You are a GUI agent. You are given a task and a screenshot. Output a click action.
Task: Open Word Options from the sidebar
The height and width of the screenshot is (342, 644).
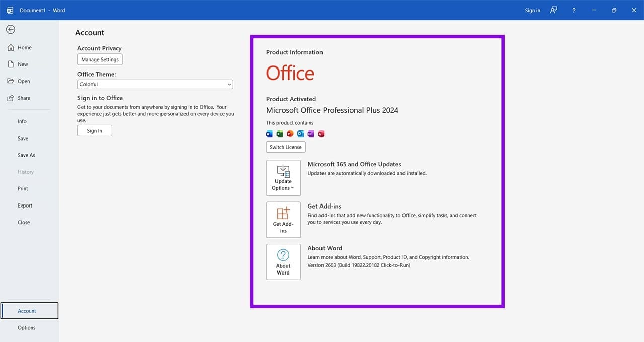point(27,328)
